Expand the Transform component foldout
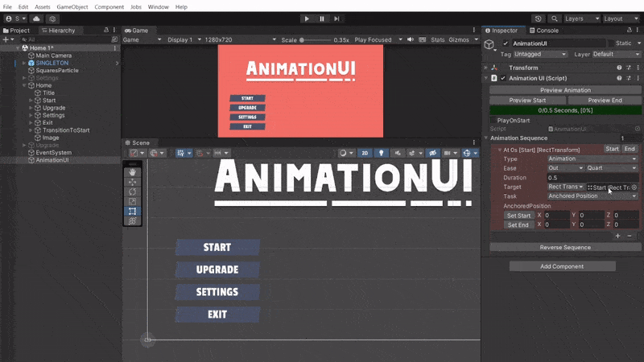Screen dimensions: 644x362 [485, 68]
